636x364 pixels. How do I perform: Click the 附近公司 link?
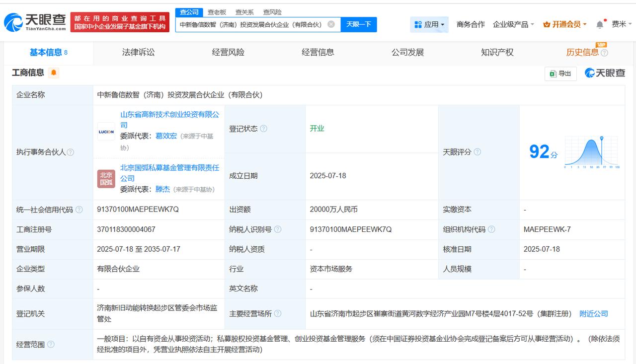[594, 314]
